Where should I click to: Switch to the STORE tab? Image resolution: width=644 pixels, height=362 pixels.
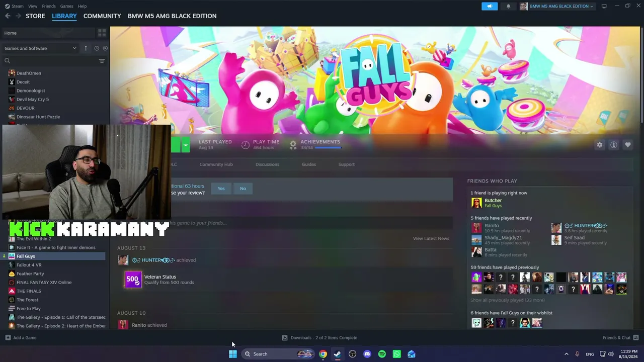(35, 16)
